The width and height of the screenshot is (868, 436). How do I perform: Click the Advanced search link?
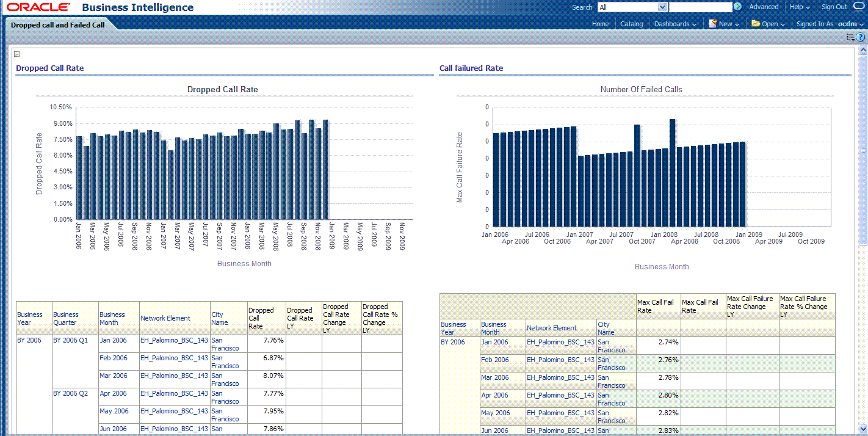point(764,7)
